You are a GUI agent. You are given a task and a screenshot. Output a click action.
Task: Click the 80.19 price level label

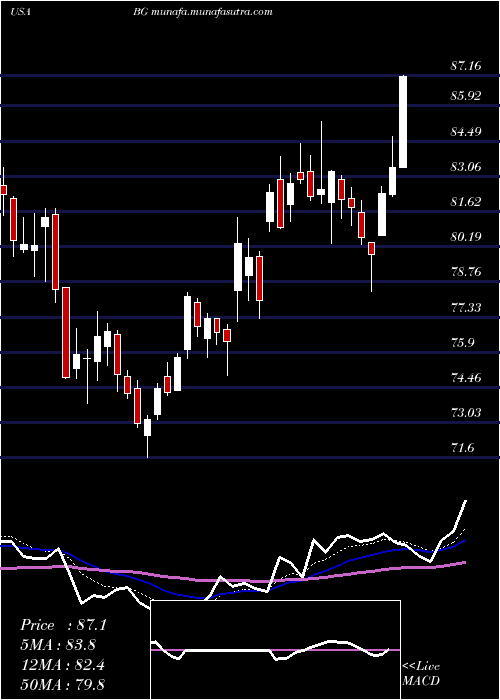pyautogui.click(x=466, y=237)
